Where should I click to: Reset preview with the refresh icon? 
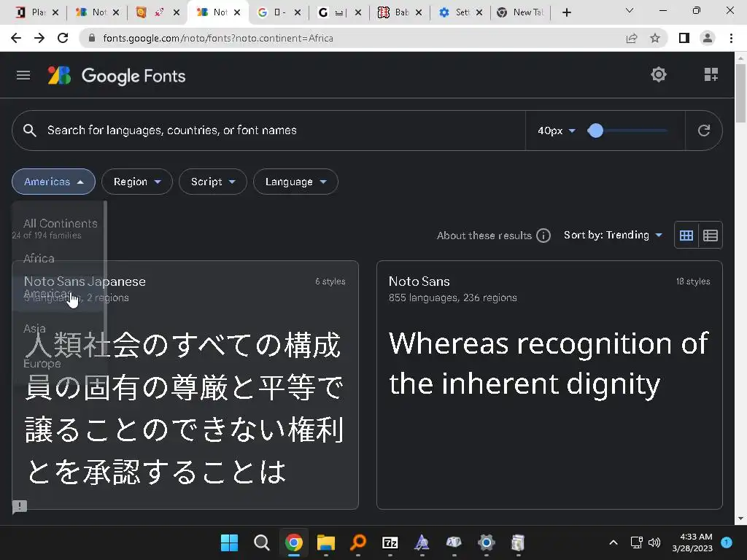[x=704, y=131]
